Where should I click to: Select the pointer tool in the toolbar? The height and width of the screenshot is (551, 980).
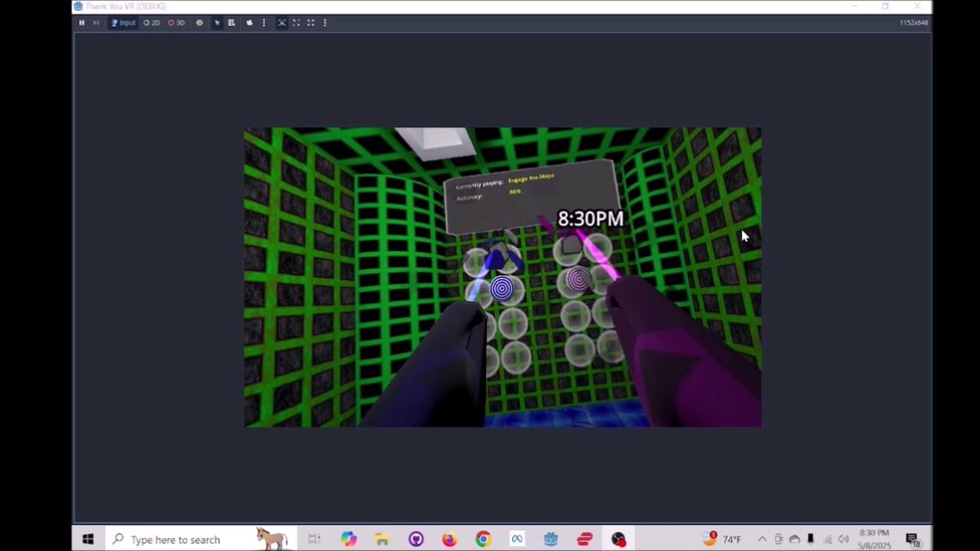pyautogui.click(x=216, y=23)
